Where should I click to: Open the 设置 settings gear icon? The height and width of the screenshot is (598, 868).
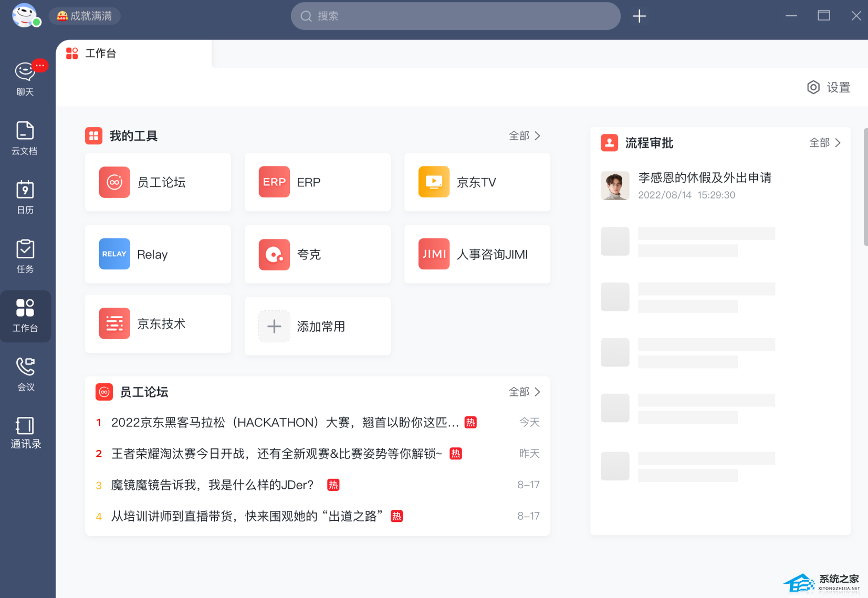(x=813, y=87)
